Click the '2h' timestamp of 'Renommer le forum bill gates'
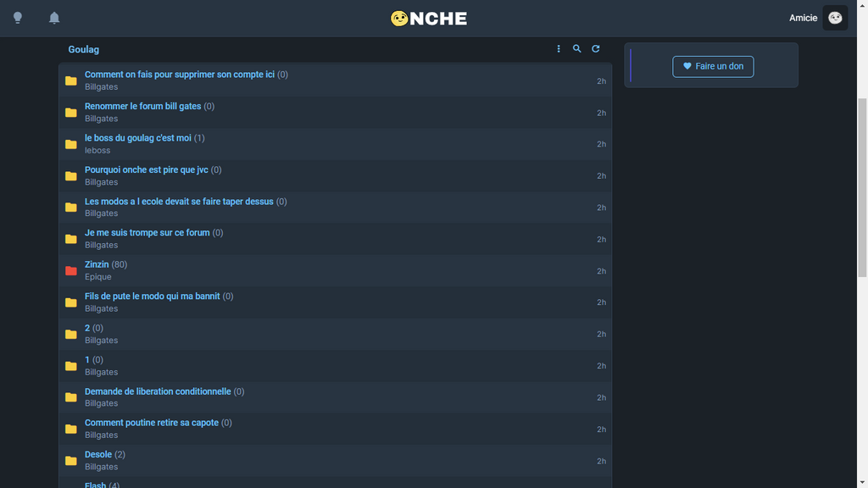This screenshot has width=868, height=488. [601, 113]
